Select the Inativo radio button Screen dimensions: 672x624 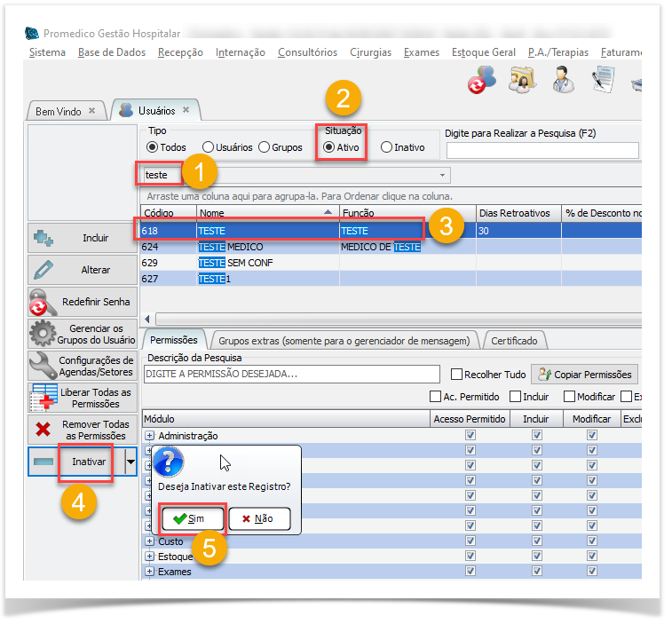[386, 147]
